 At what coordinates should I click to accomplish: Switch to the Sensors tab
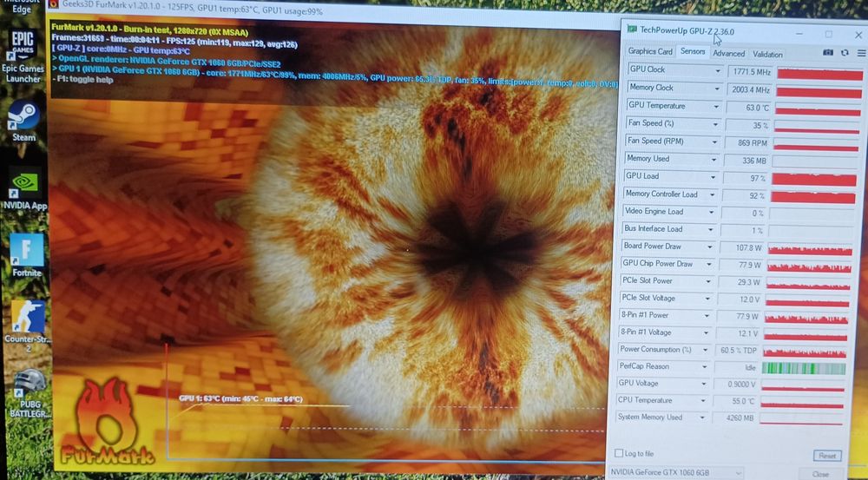pyautogui.click(x=693, y=51)
